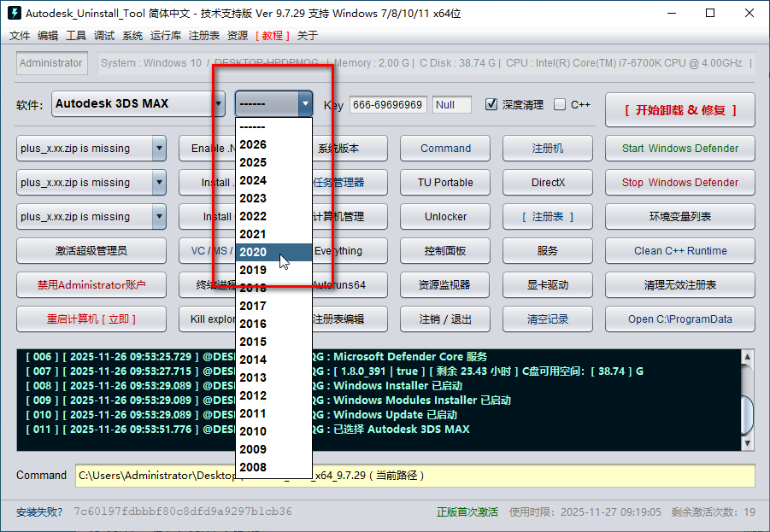Image resolution: width=770 pixels, height=532 pixels.
Task: Open the red 教程 menu
Action: pyautogui.click(x=272, y=35)
